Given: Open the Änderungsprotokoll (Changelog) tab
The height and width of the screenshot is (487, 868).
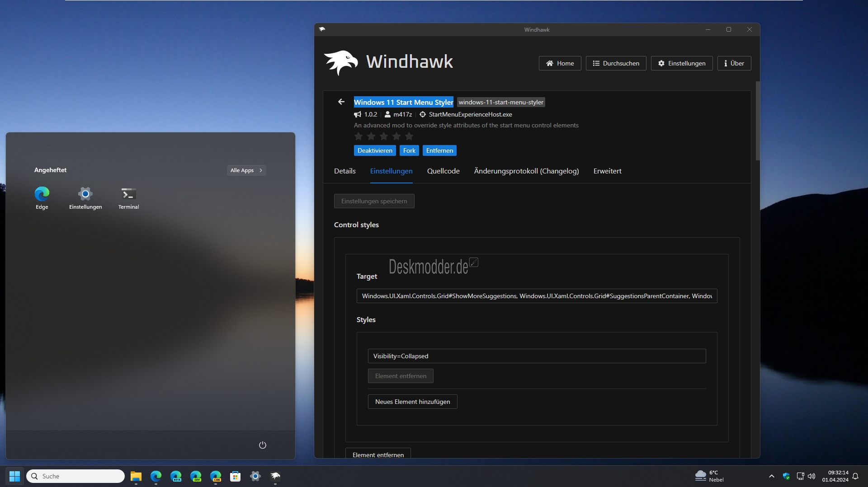Looking at the screenshot, I should 526,171.
